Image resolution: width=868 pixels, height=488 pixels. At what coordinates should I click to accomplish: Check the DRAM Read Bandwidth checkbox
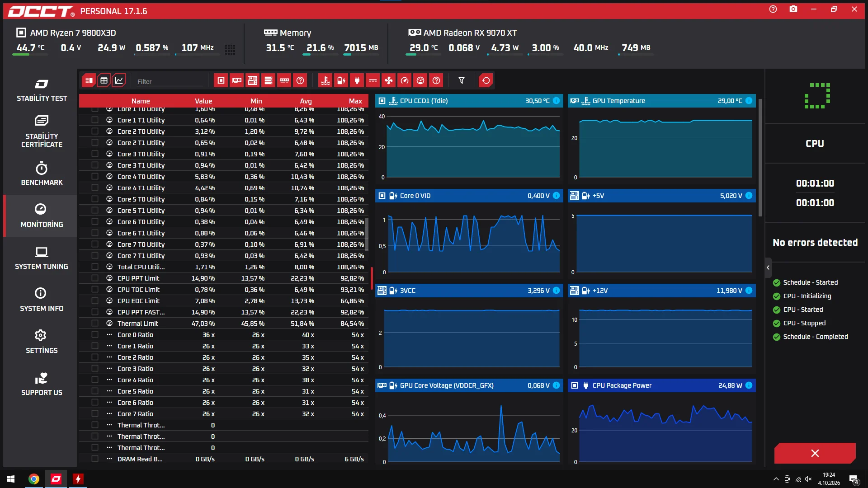[x=95, y=459]
